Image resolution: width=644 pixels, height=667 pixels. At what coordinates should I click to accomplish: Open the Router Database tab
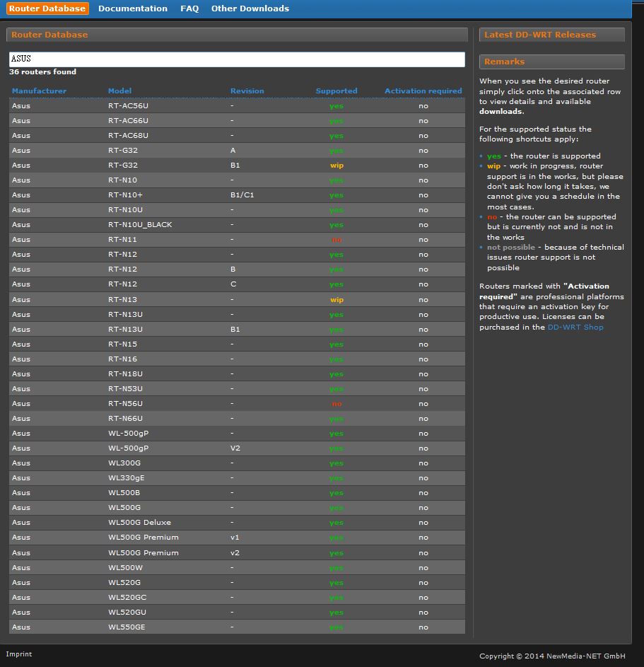coord(47,8)
